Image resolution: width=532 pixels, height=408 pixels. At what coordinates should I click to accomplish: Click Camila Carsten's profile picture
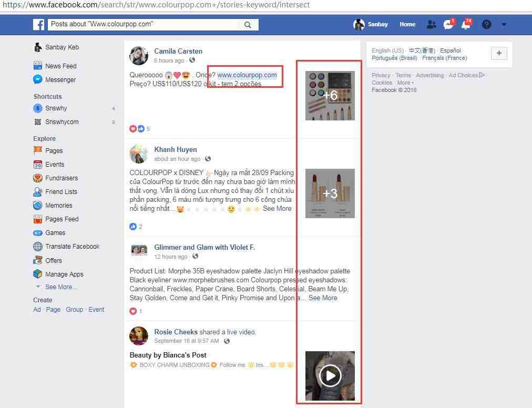[x=139, y=56]
